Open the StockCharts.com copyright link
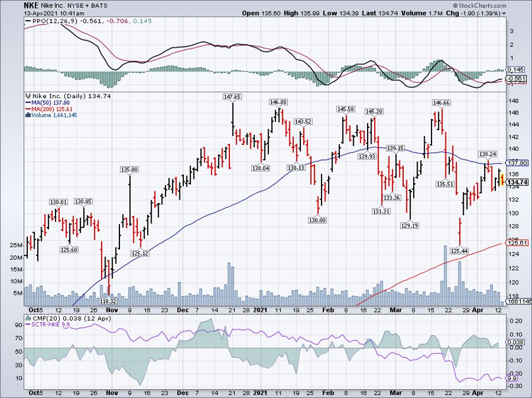This screenshot has width=532, height=398. (479, 6)
